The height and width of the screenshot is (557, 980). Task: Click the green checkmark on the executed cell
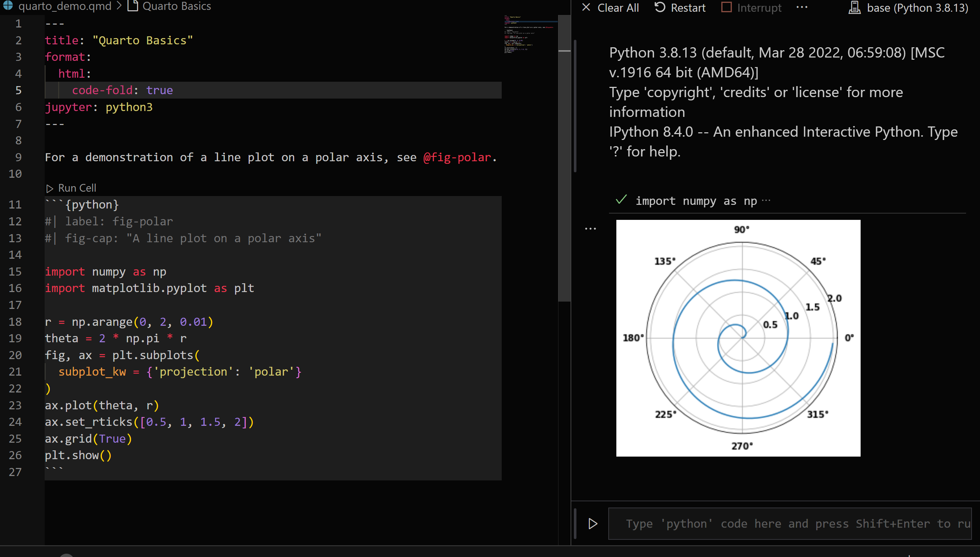621,200
